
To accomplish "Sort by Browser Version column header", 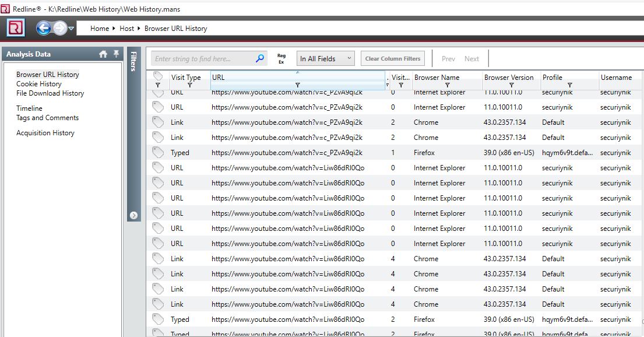I will coord(508,77).
